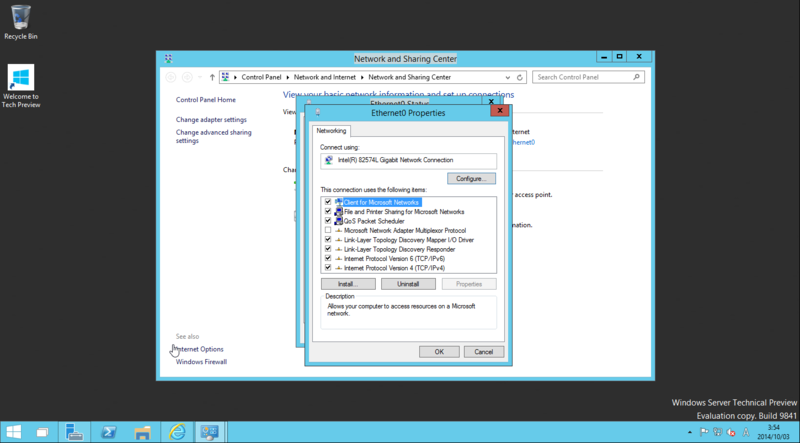Show hidden tray icons arrow

pos(690,432)
